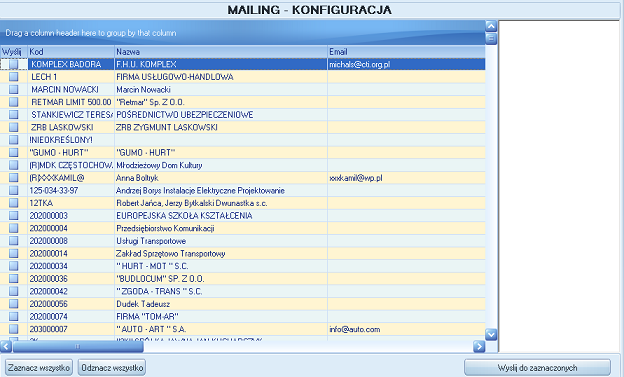Select the info@auto.com email cell
This screenshot has width=624, height=377.
coord(406,329)
